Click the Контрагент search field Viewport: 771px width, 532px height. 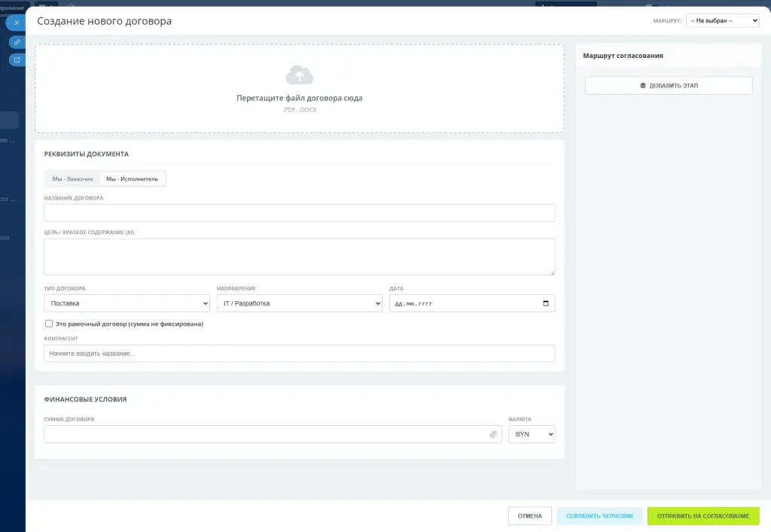pyautogui.click(x=299, y=354)
